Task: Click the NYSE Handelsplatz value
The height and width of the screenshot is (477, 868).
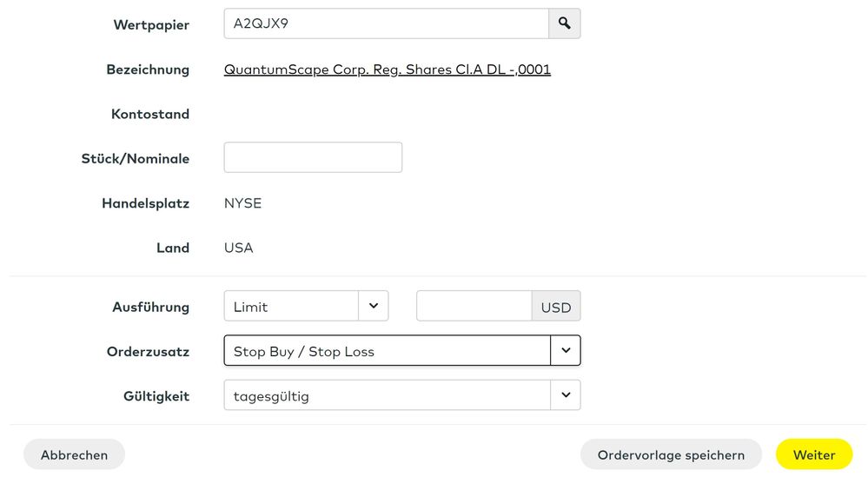Action: point(242,203)
